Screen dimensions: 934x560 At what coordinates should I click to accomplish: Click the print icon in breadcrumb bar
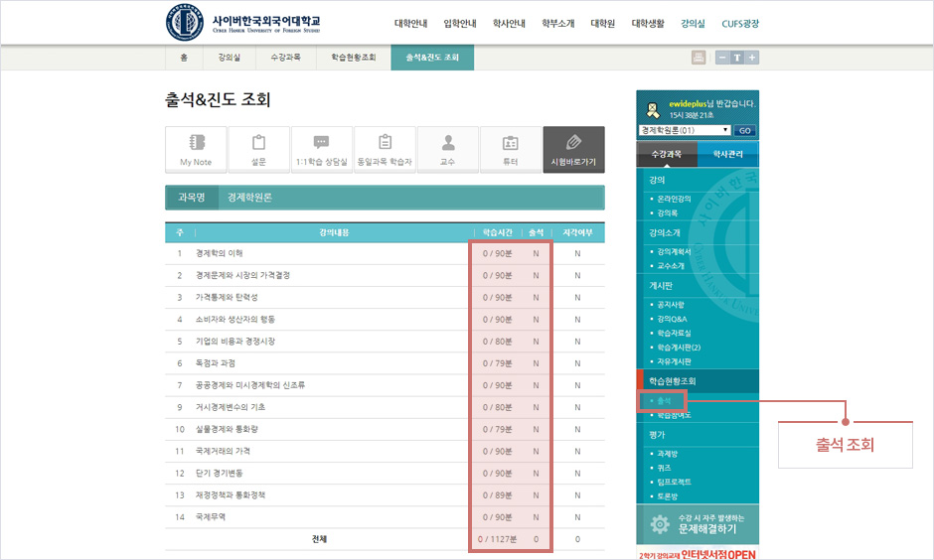pyautogui.click(x=699, y=58)
